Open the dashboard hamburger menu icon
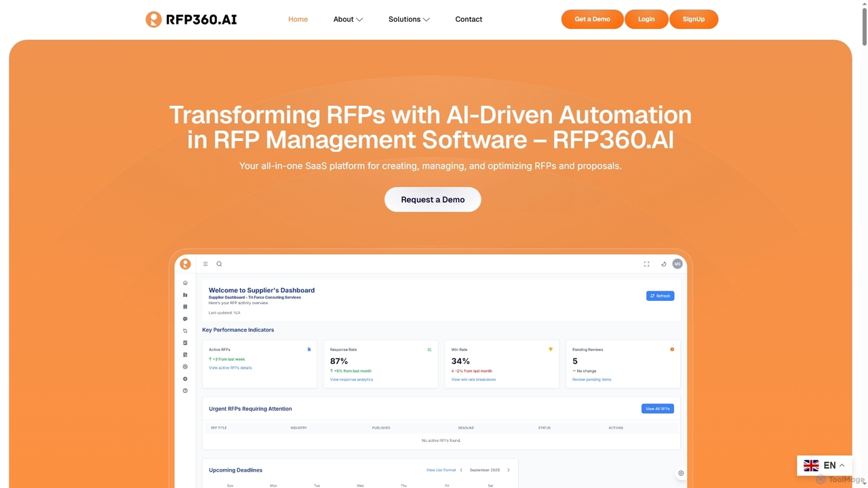 coord(205,264)
